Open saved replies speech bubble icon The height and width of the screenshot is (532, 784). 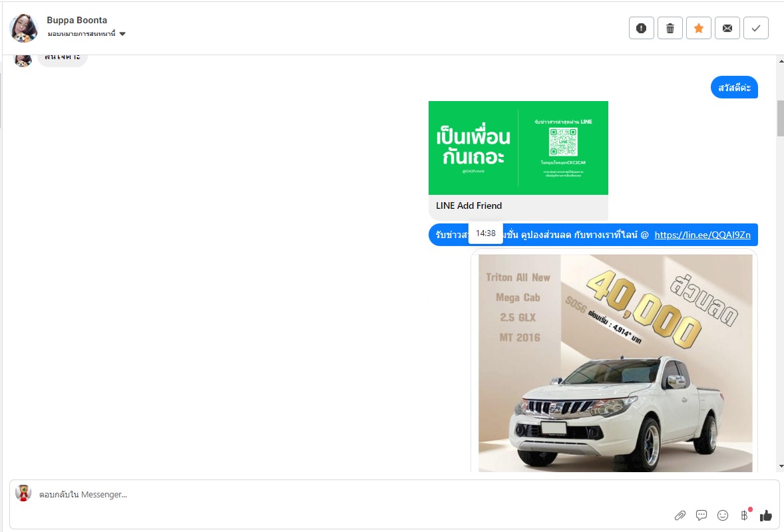(701, 515)
